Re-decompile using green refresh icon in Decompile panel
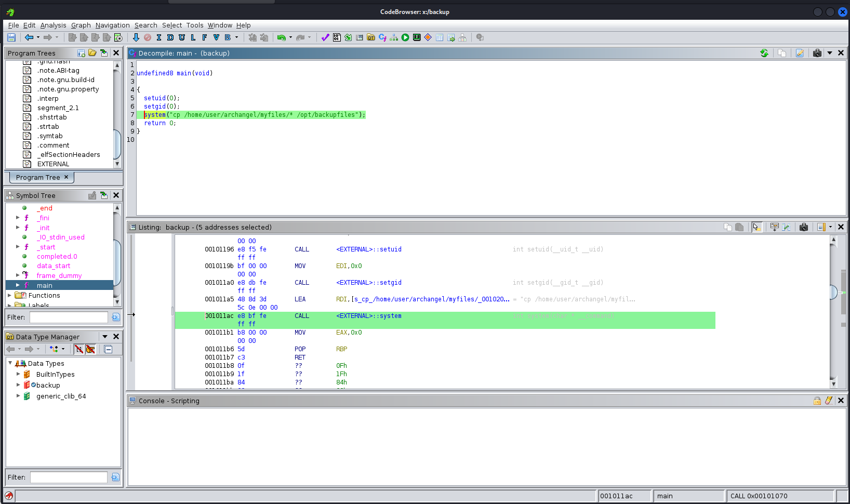 click(764, 53)
